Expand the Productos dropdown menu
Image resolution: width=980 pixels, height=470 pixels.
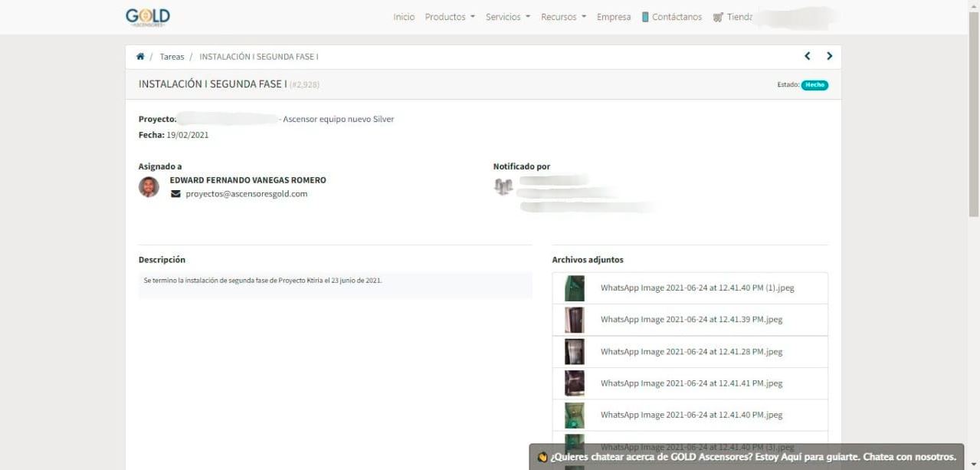point(450,17)
